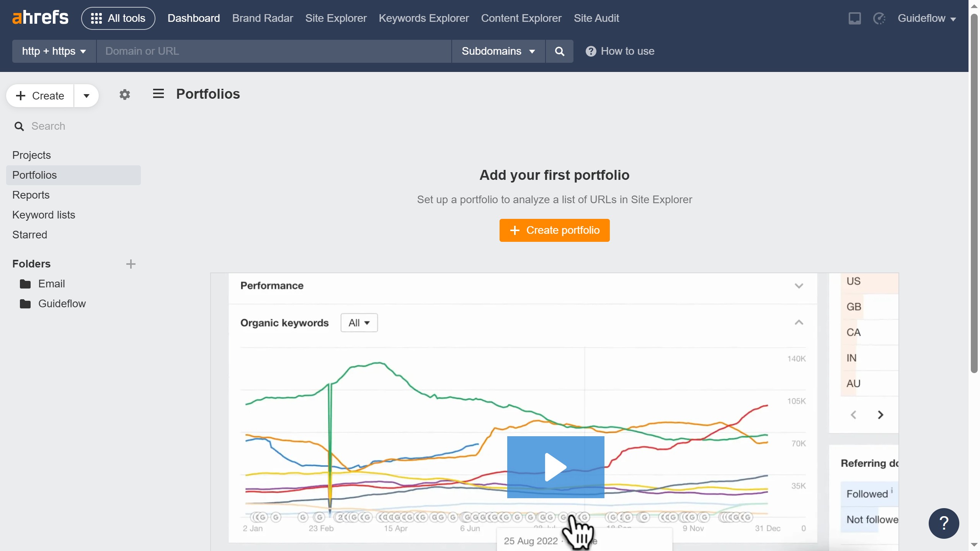Click the magnifier search button

pos(559,51)
